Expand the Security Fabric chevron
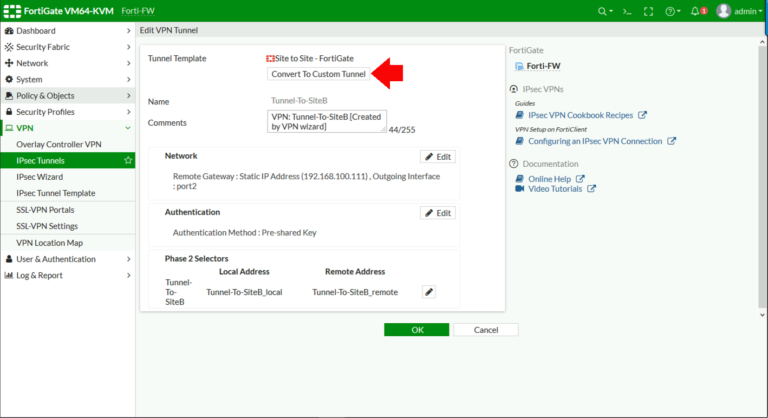The height and width of the screenshot is (418, 768). (x=128, y=47)
